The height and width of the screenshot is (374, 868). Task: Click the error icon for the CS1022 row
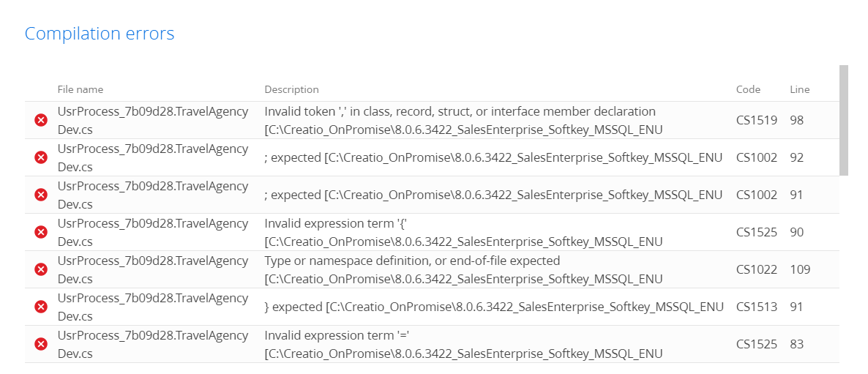pos(41,269)
